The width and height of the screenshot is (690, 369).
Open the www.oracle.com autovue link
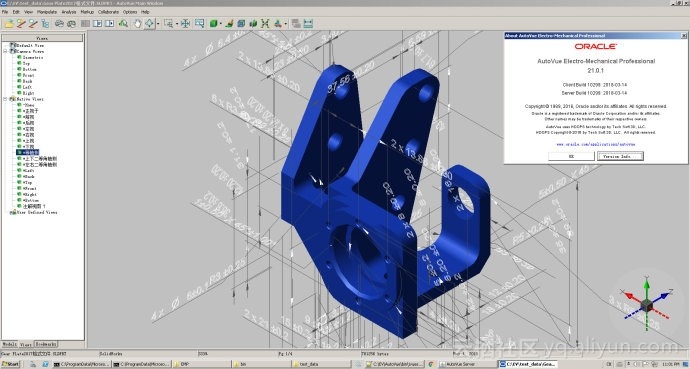click(x=595, y=144)
